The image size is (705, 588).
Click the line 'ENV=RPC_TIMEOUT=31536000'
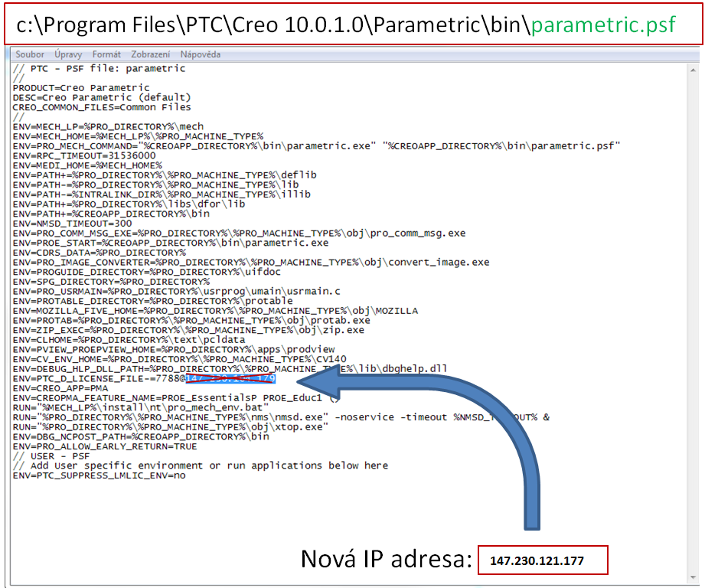pyautogui.click(x=84, y=155)
